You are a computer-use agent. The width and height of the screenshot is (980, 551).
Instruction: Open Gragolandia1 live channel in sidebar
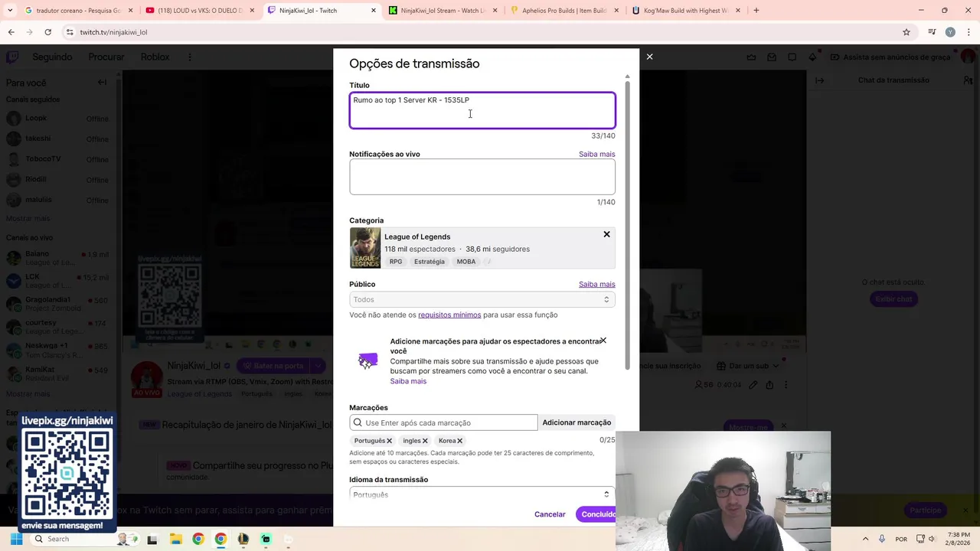coord(57,304)
